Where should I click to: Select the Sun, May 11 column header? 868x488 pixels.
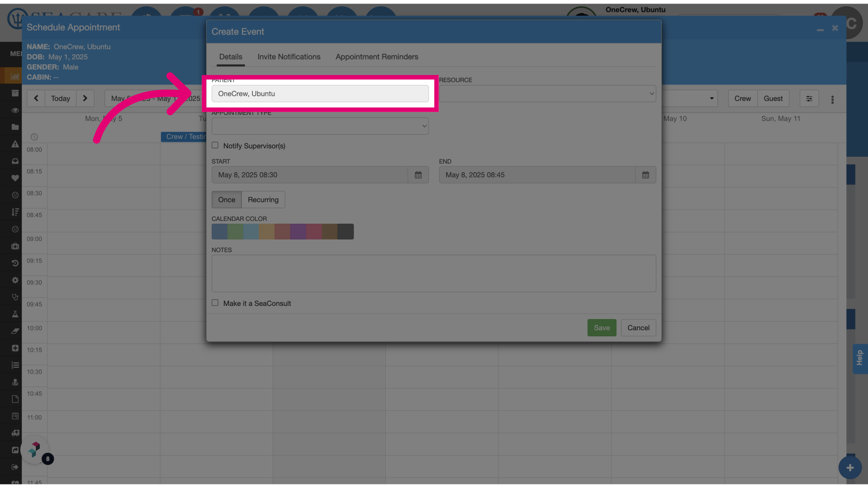[x=781, y=119]
